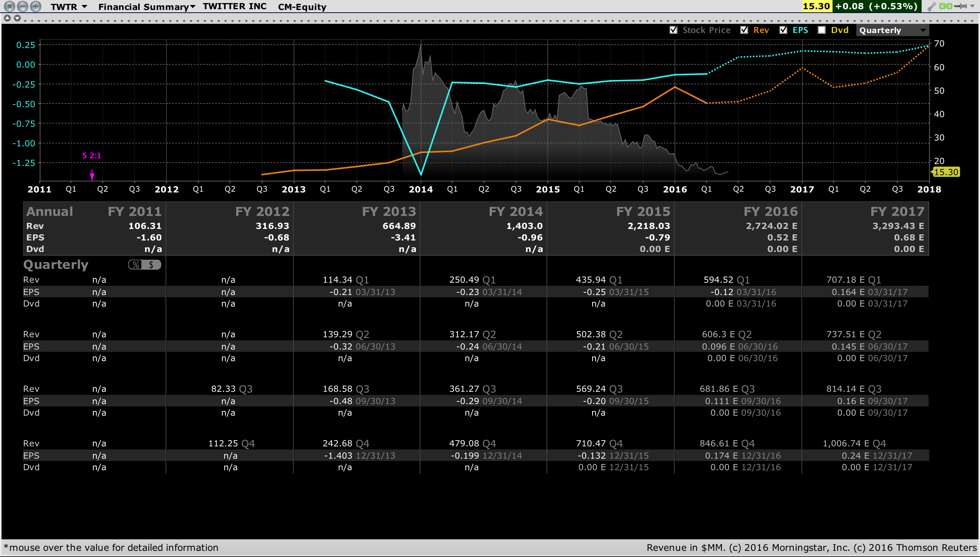Click the 1,403.0 FY 2014 revenue value
980x557 pixels.
tap(524, 226)
